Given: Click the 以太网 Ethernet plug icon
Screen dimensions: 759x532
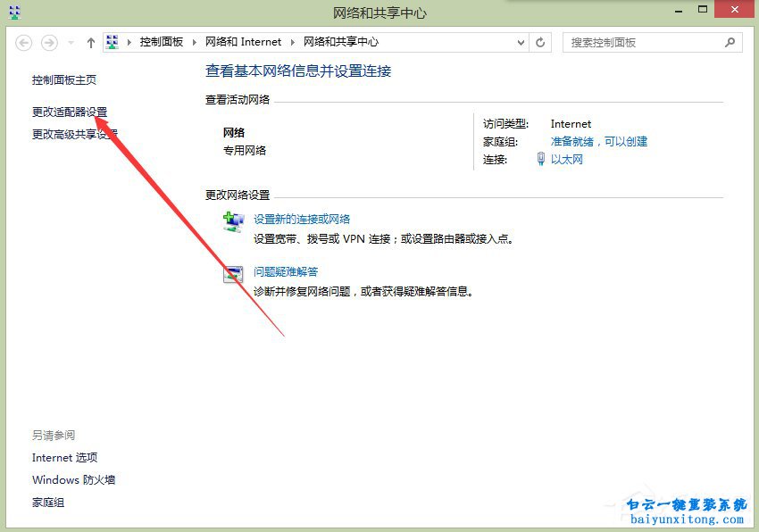Looking at the screenshot, I should tap(541, 159).
